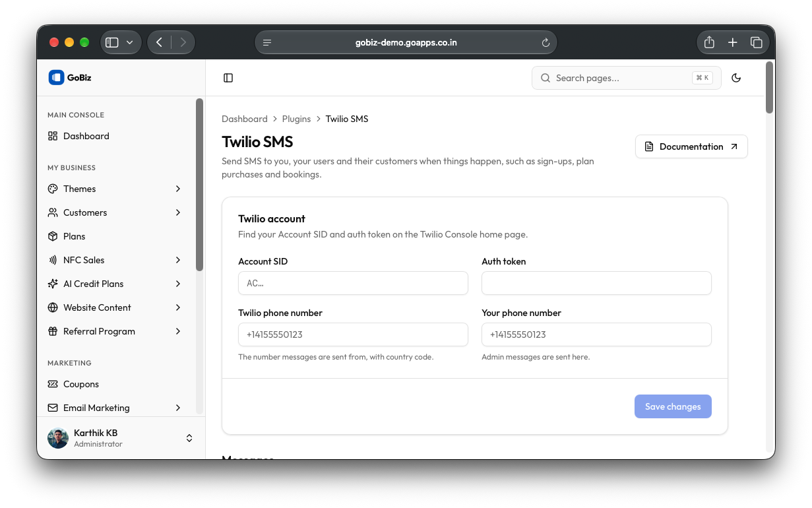Click the Referral Program gift icon
This screenshot has height=508, width=812.
53,331
